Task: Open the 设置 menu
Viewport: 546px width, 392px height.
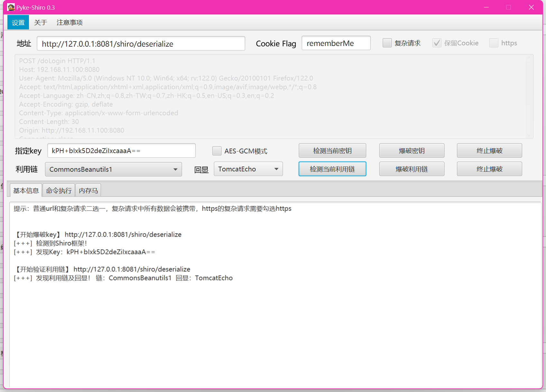Action: point(18,23)
